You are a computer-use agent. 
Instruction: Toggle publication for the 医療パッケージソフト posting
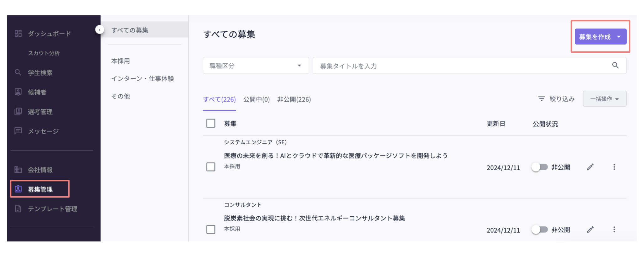pos(540,167)
